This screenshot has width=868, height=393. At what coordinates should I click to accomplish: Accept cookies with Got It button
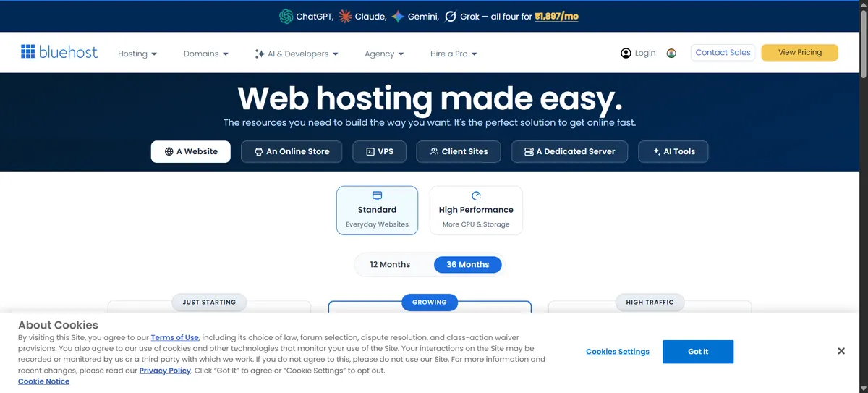[698, 352]
